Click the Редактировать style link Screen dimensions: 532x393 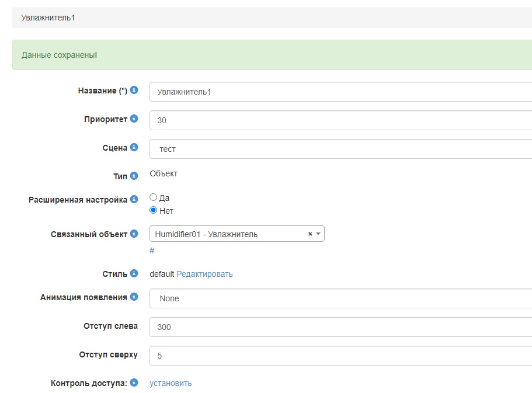(204, 274)
